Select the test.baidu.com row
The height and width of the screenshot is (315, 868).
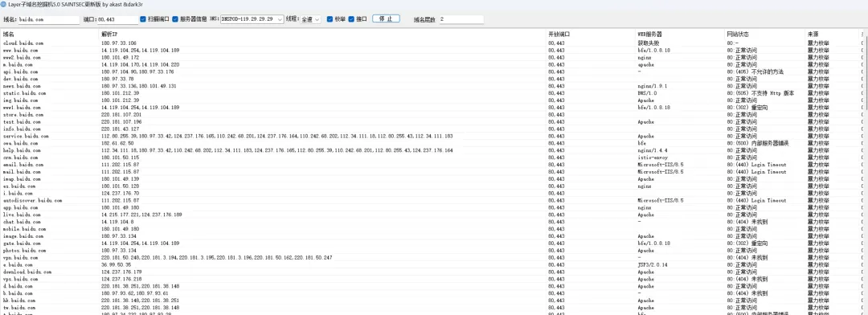[432, 121]
